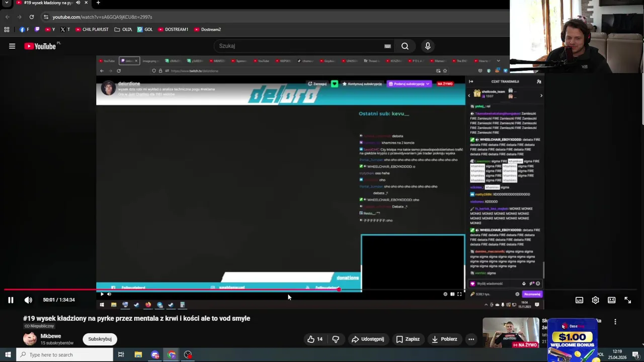Open the YouTube Y bookmark
Image resolution: width=644 pixels, height=362 pixels.
(x=50, y=29)
